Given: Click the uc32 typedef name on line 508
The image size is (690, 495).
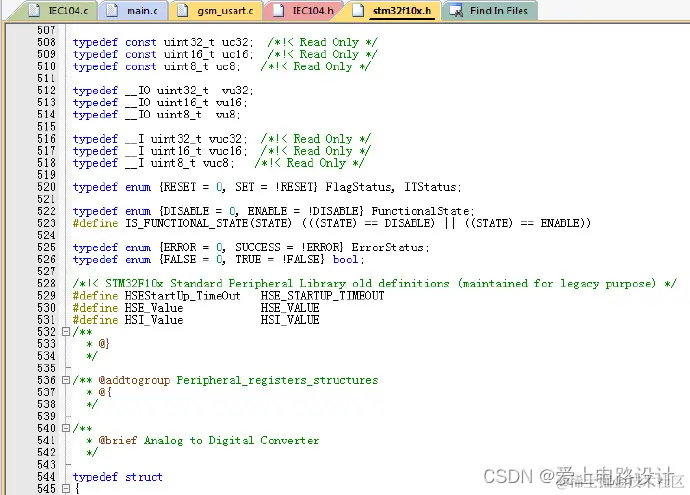Looking at the screenshot, I should [235, 42].
